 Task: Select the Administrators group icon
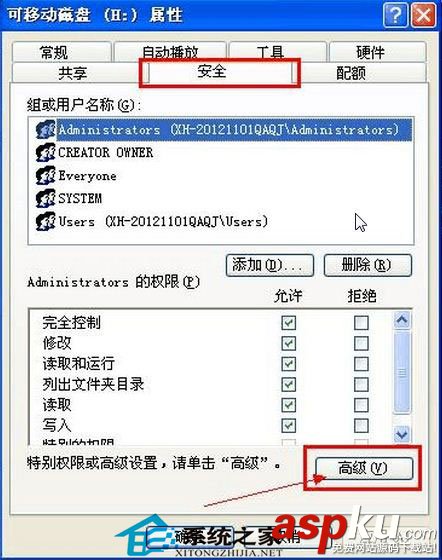pos(46,129)
